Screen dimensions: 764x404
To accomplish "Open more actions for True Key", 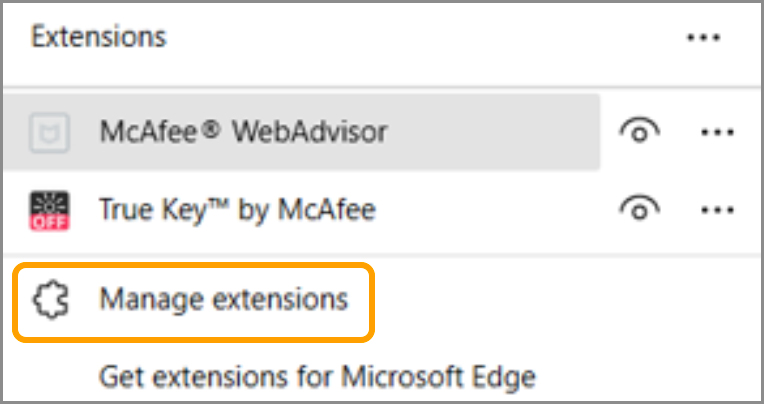I will (x=712, y=209).
